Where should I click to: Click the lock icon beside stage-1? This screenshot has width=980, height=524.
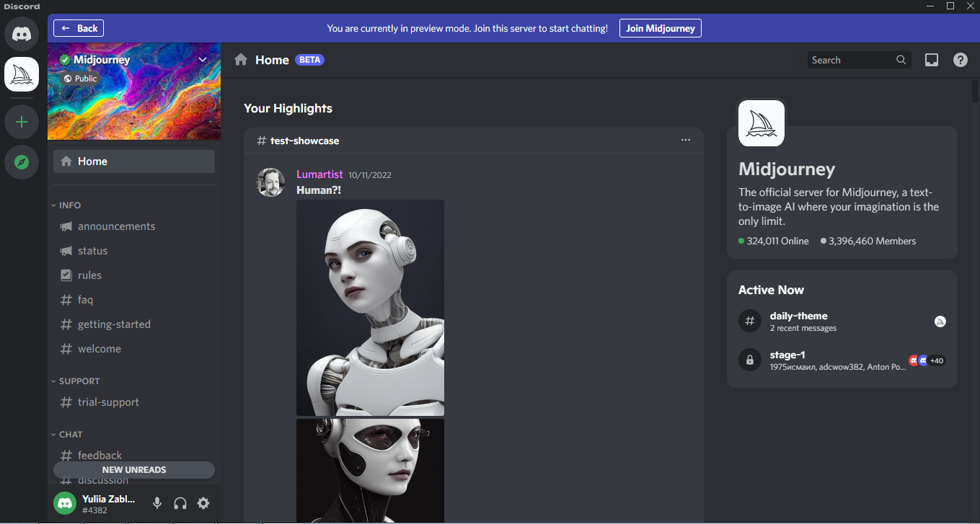click(750, 360)
